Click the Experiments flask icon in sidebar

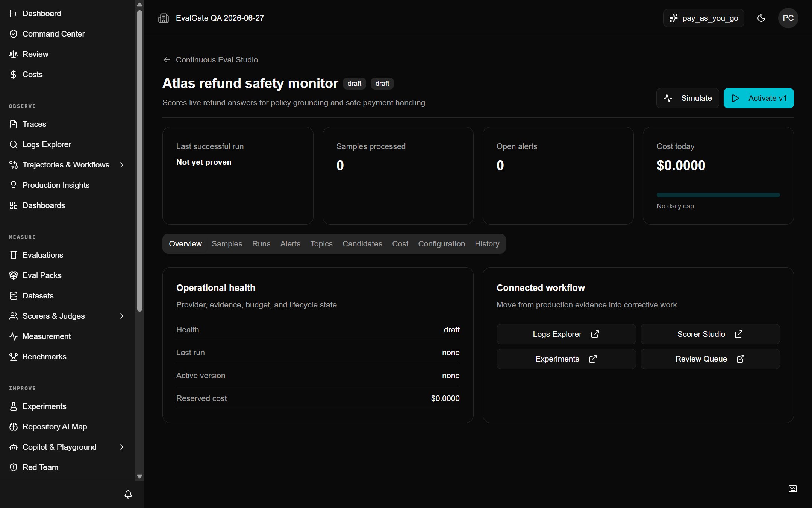[14, 406]
